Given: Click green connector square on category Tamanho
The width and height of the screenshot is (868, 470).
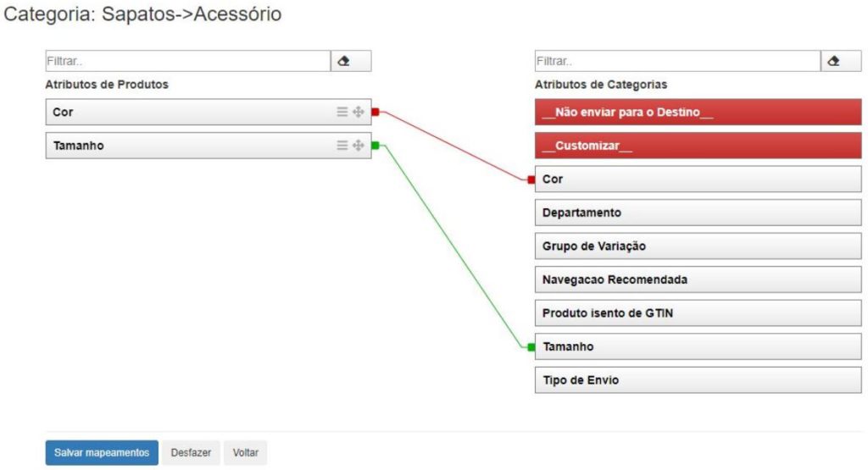Looking at the screenshot, I should point(531,347).
